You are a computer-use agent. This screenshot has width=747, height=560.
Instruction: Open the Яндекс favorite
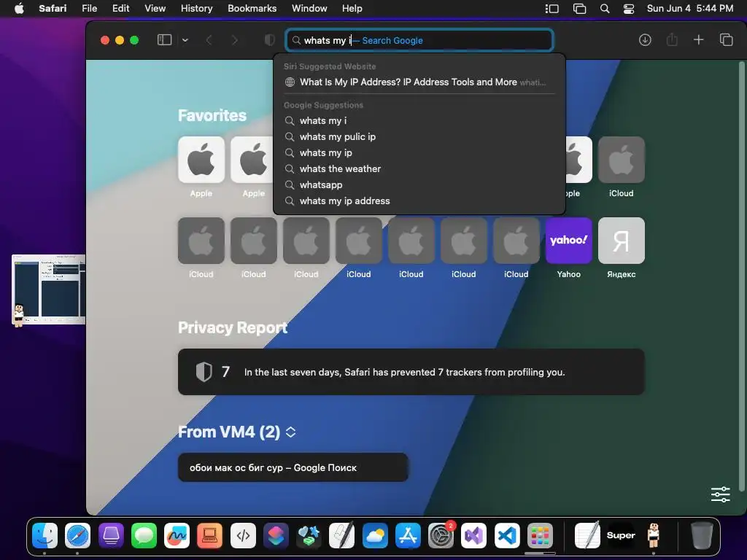click(x=622, y=241)
